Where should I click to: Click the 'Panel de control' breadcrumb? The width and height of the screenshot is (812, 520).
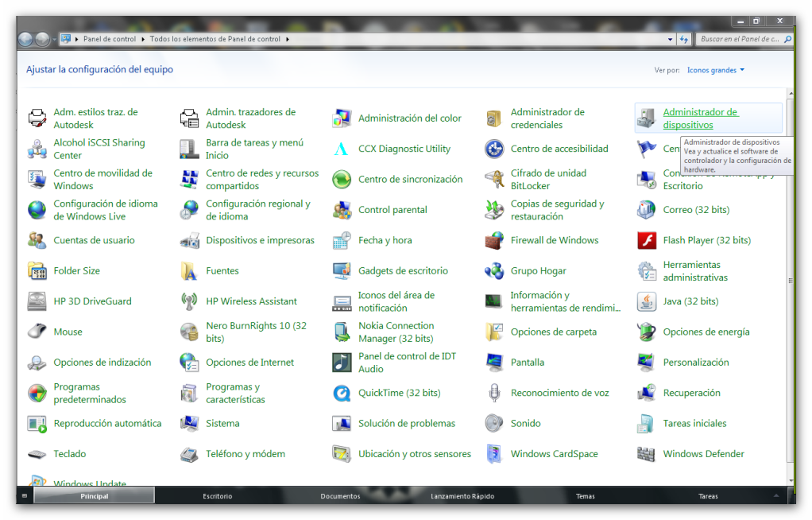pos(110,40)
